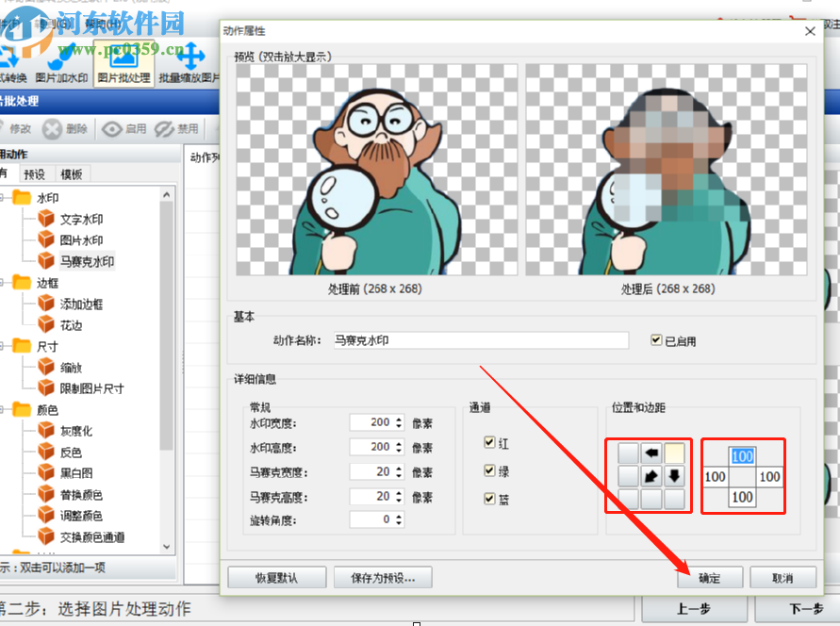Select 调整颜色 in the action tree
840x626 pixels.
(x=81, y=516)
